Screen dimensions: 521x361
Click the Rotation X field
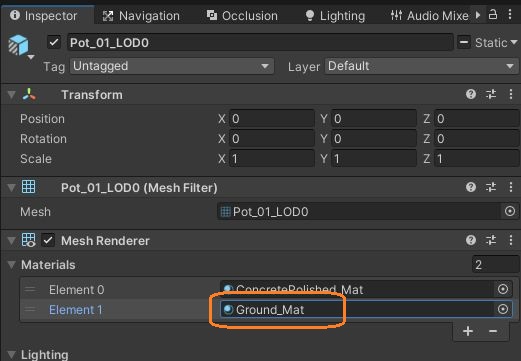point(272,139)
